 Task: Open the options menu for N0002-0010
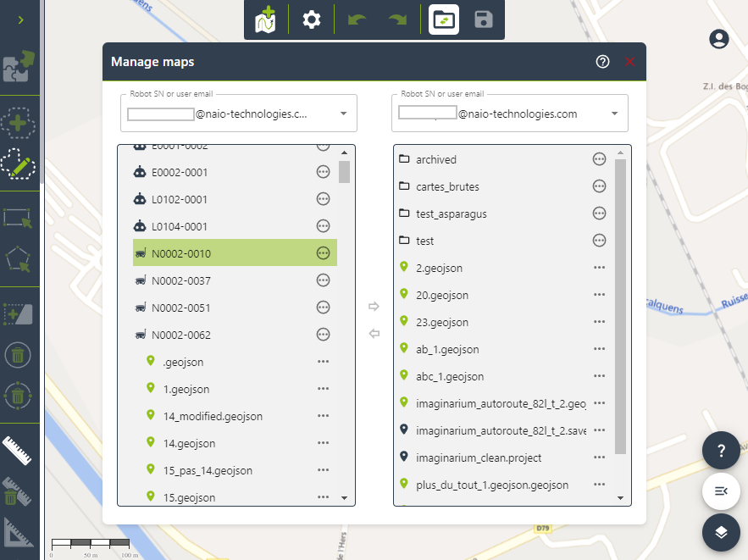point(323,252)
